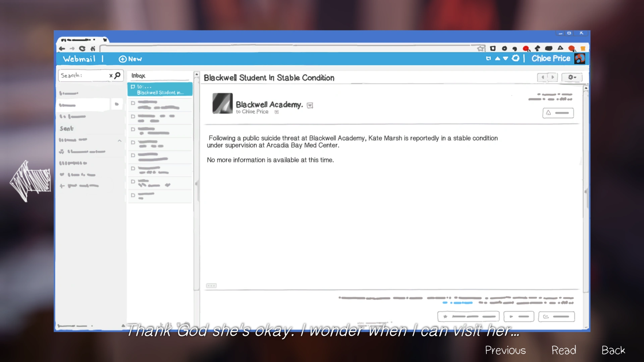Click the hand-drawn left arrow
Viewport: 644px width, 362px height.
(30, 181)
